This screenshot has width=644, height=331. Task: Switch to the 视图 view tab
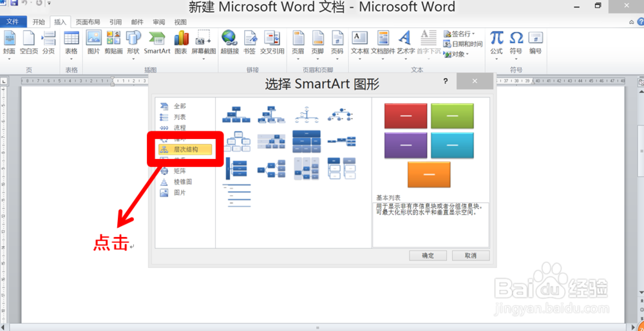click(180, 22)
